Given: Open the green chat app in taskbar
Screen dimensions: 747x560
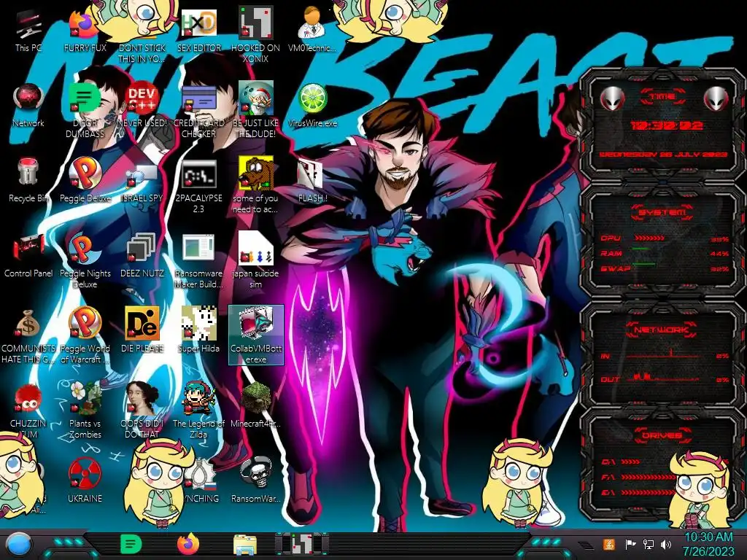Looking at the screenshot, I should pos(131,544).
